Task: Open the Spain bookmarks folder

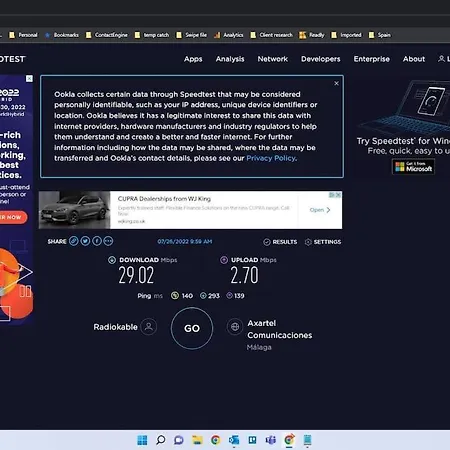Action: [380, 35]
